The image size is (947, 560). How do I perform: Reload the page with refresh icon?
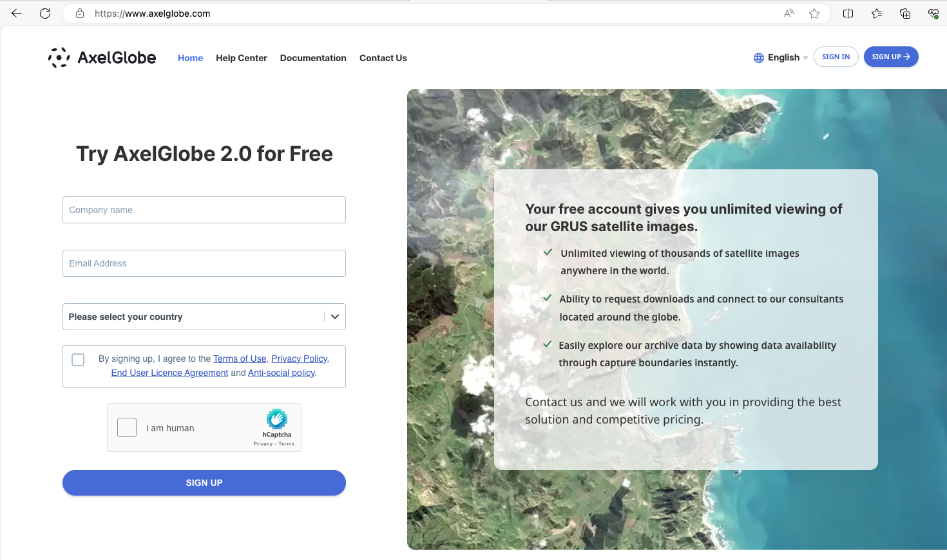pos(45,14)
